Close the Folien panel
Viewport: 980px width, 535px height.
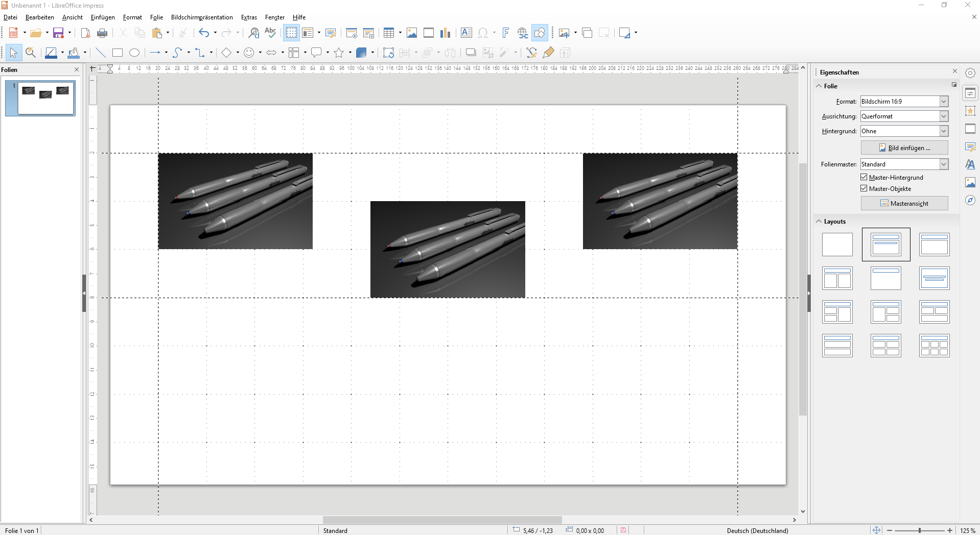(77, 69)
